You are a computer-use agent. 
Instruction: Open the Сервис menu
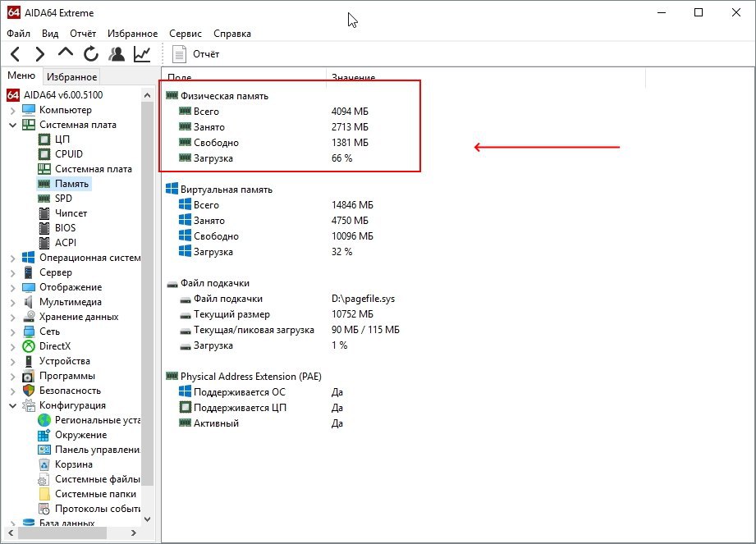(x=186, y=34)
